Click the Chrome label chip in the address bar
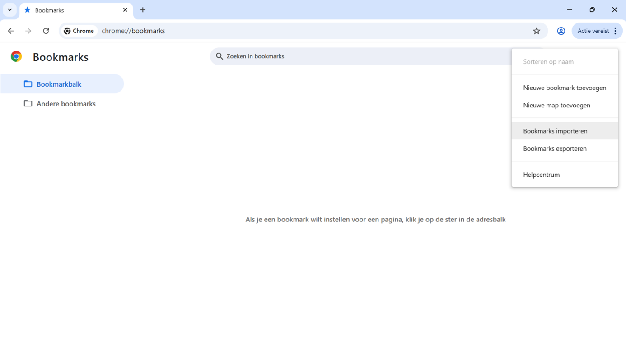 click(x=79, y=31)
